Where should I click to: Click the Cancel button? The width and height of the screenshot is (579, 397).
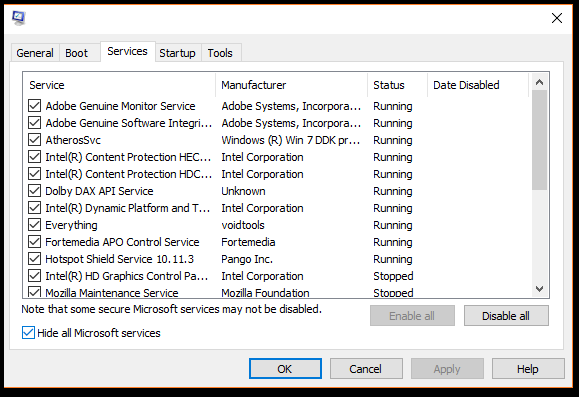pos(366,369)
